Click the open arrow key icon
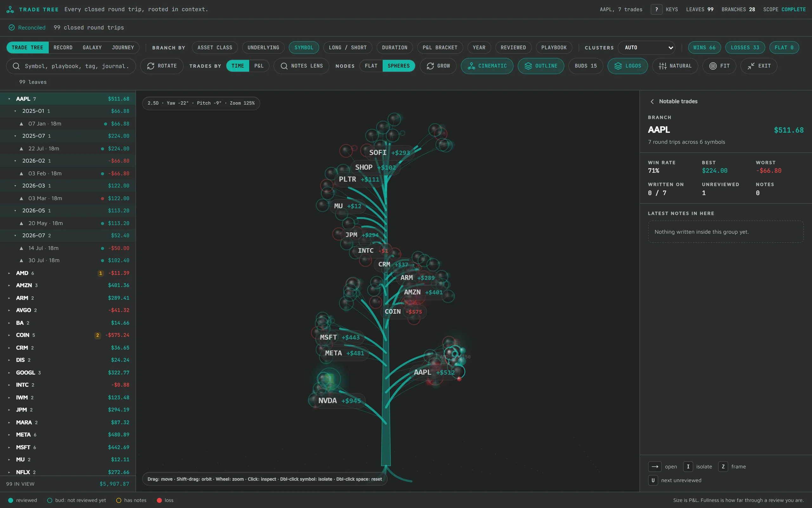812x508 pixels. click(655, 466)
